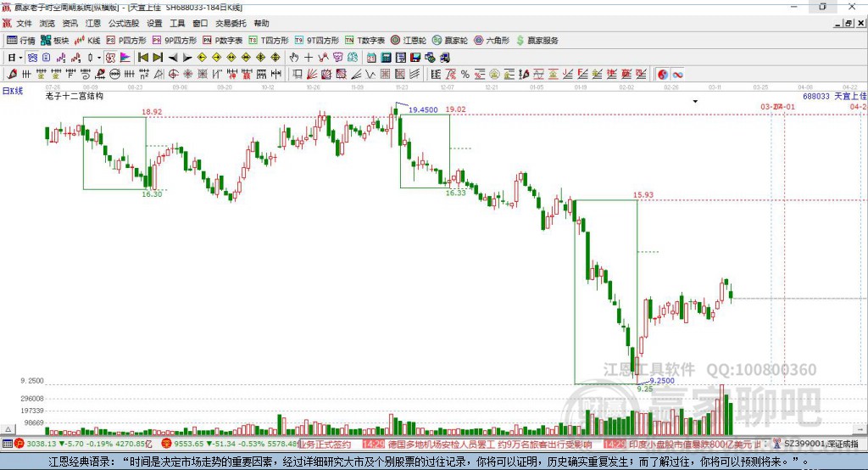Launch the 江恩轮 Gann wheel
This screenshot has height=470, width=868.
coord(409,41)
